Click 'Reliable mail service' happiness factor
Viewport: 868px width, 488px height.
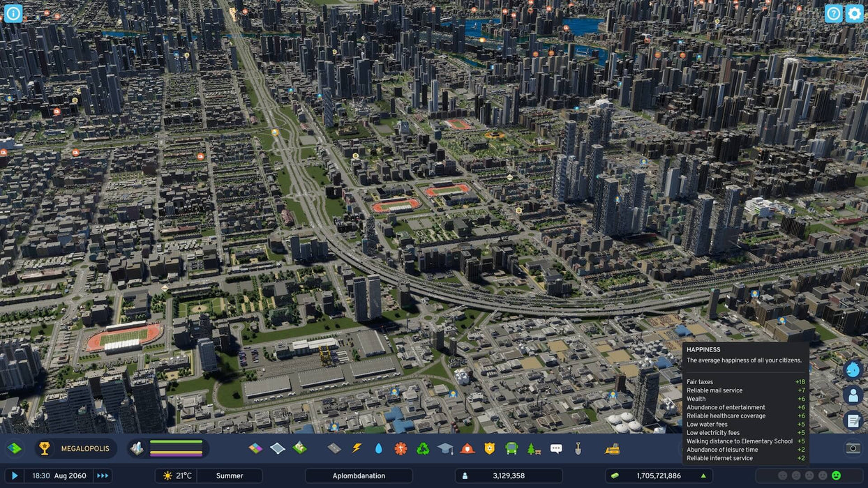click(746, 390)
